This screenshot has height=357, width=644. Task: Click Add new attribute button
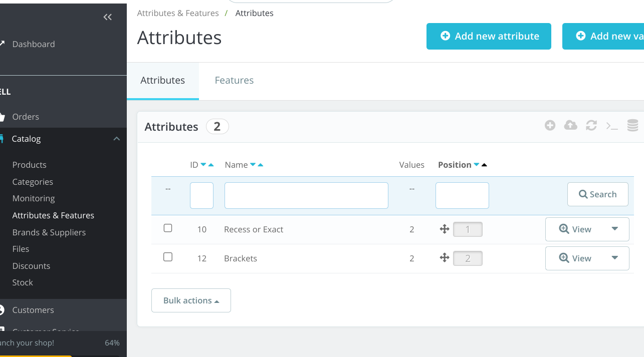pos(489,36)
